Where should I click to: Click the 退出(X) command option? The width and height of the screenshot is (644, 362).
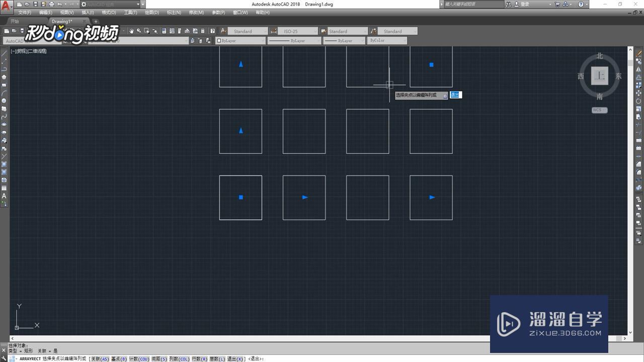point(235,359)
